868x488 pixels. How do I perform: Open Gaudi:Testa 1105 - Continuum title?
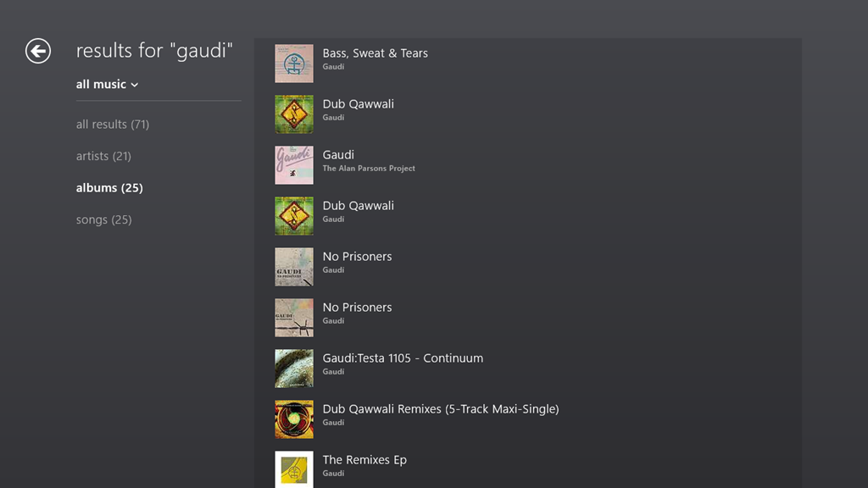point(403,358)
